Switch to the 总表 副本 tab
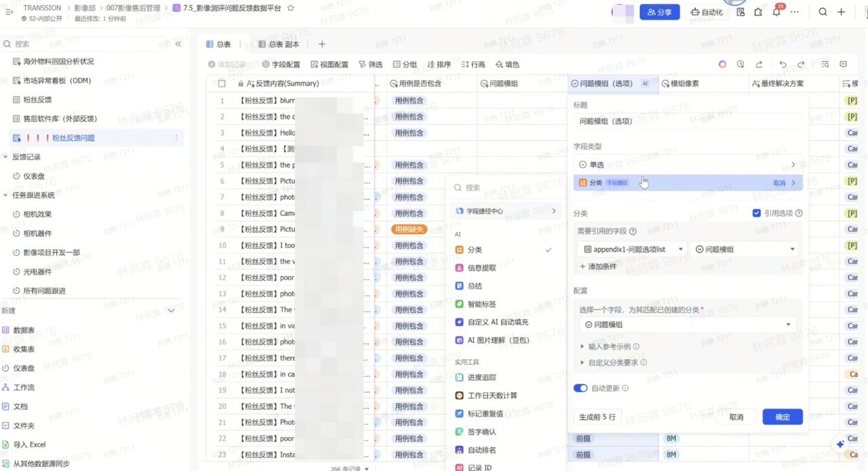Viewport: 868px width, 471px height. (279, 44)
